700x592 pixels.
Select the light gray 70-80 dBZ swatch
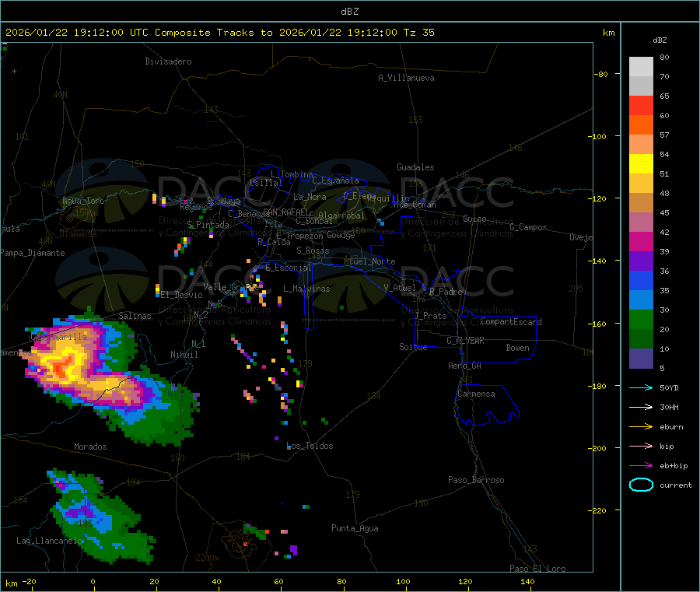pyautogui.click(x=641, y=67)
